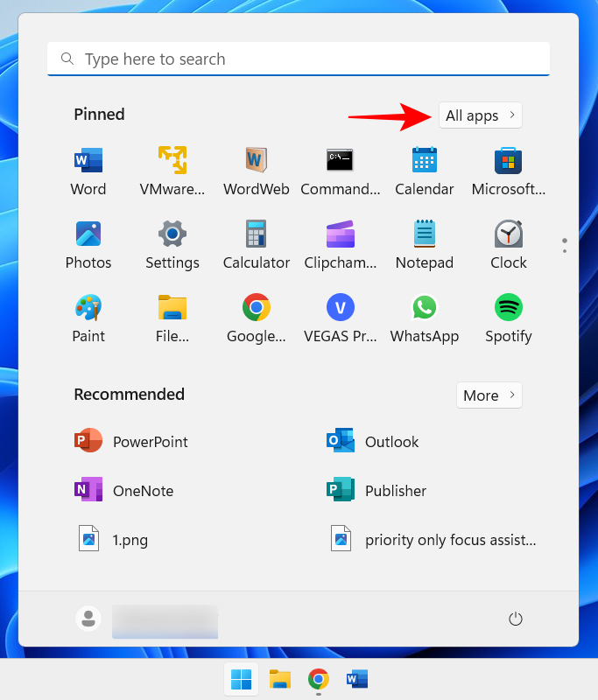Open the Clipchamp pinned app
This screenshot has height=700, width=598.
[x=341, y=245]
